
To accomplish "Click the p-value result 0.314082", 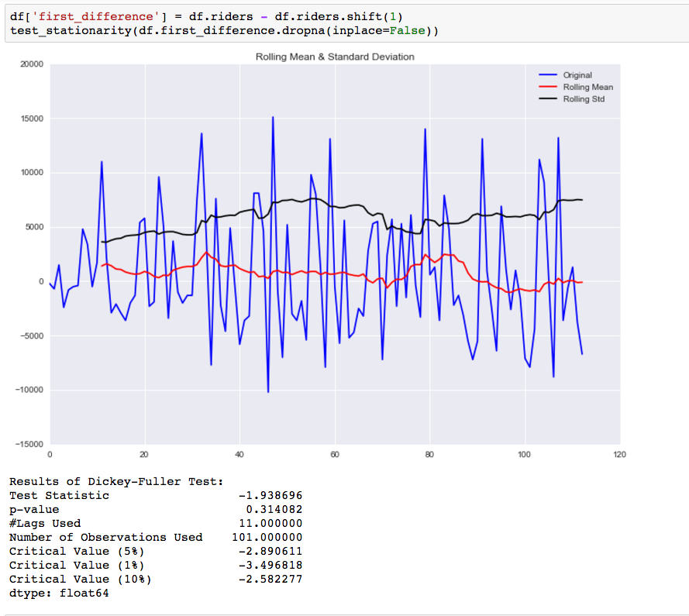I will (x=274, y=510).
